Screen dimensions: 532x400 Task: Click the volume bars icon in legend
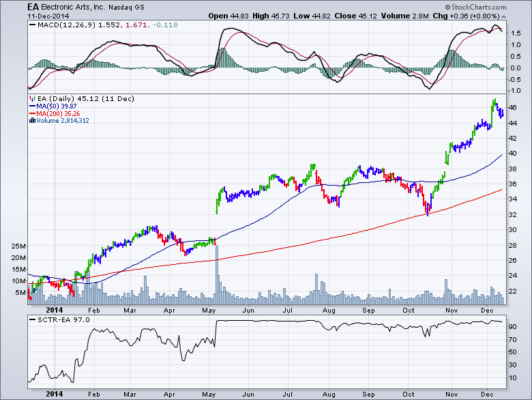pos(32,120)
